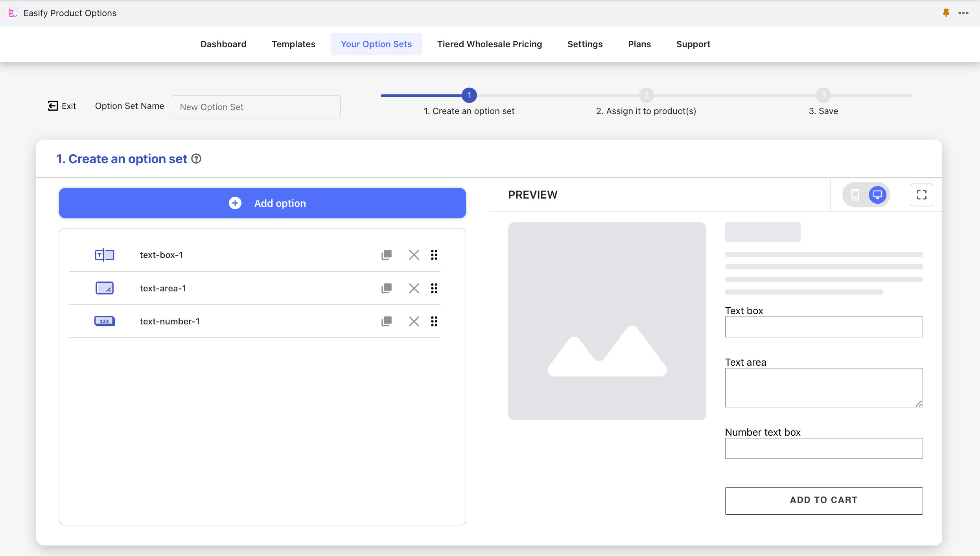Click the overflow menu icon top-right
Viewport: 980px width, 556px height.
[963, 12]
